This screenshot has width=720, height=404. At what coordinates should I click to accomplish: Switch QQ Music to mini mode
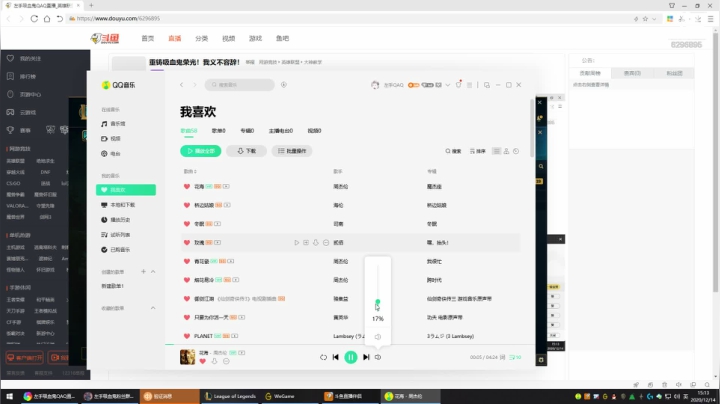click(487, 85)
